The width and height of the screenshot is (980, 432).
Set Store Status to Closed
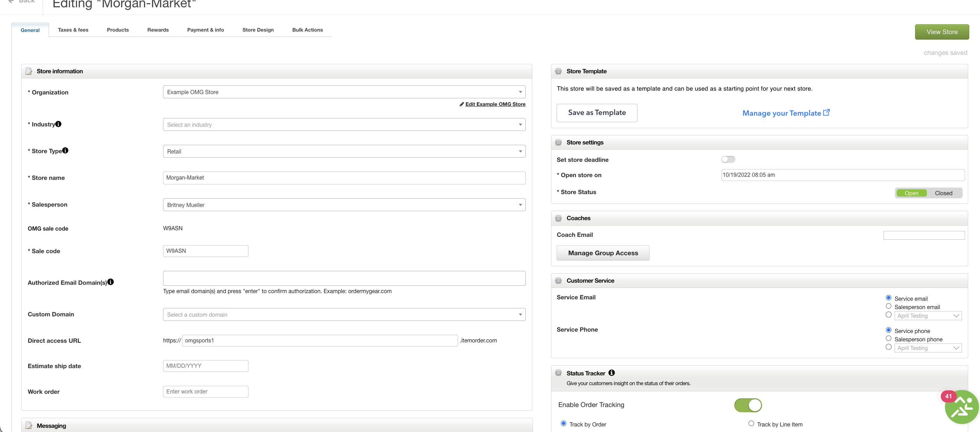click(944, 193)
